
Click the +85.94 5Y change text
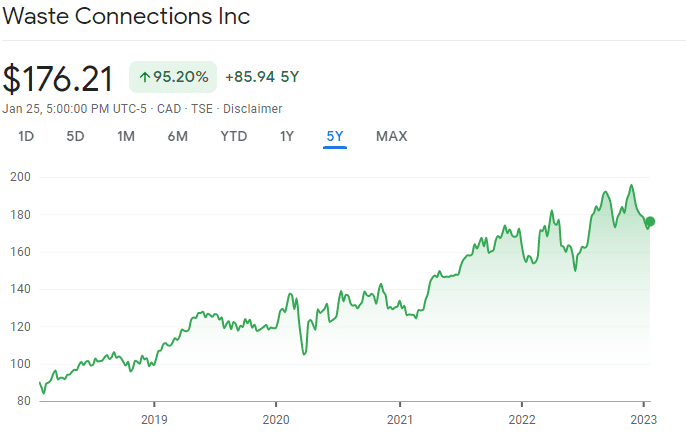click(264, 77)
